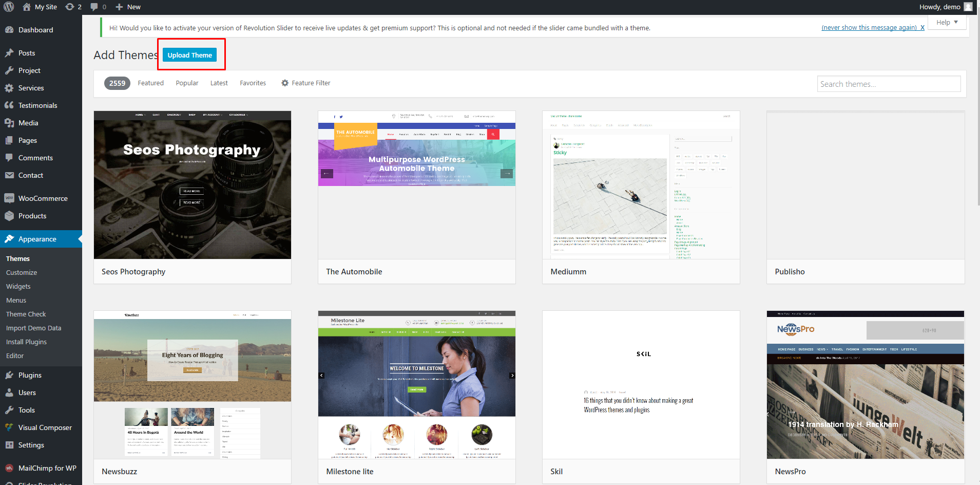Select the Featured themes tab

(150, 83)
